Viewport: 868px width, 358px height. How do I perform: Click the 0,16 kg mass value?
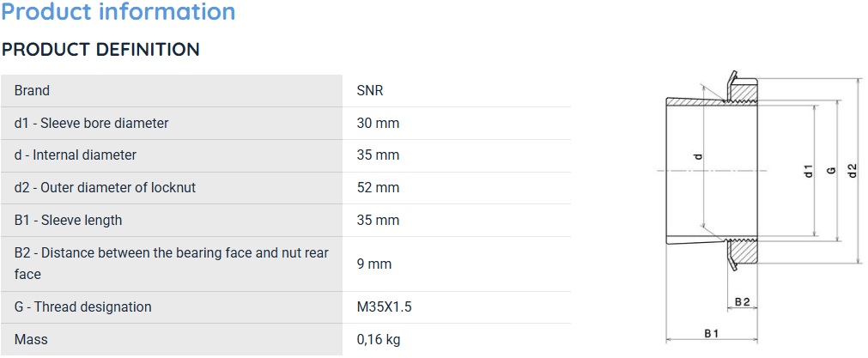[x=379, y=339]
